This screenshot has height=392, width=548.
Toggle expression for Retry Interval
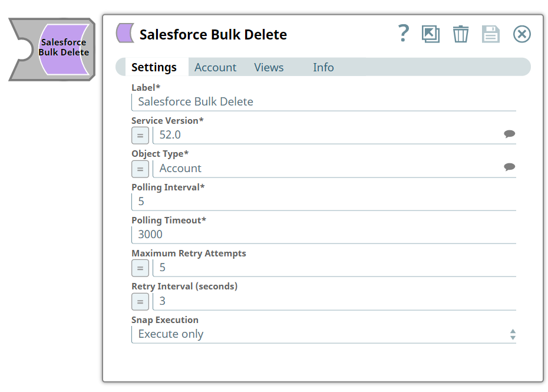pos(140,301)
